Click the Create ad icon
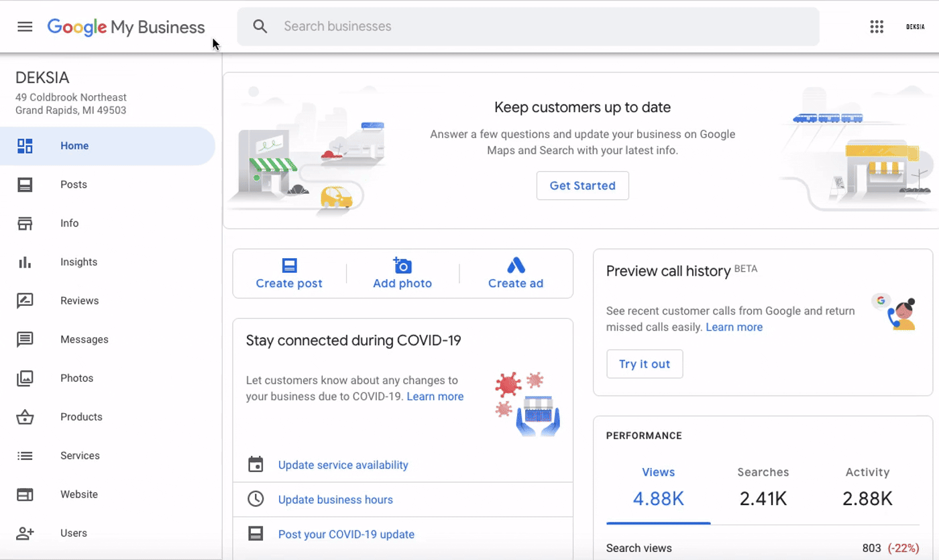Screen dimensions: 939x560 [x=516, y=266]
